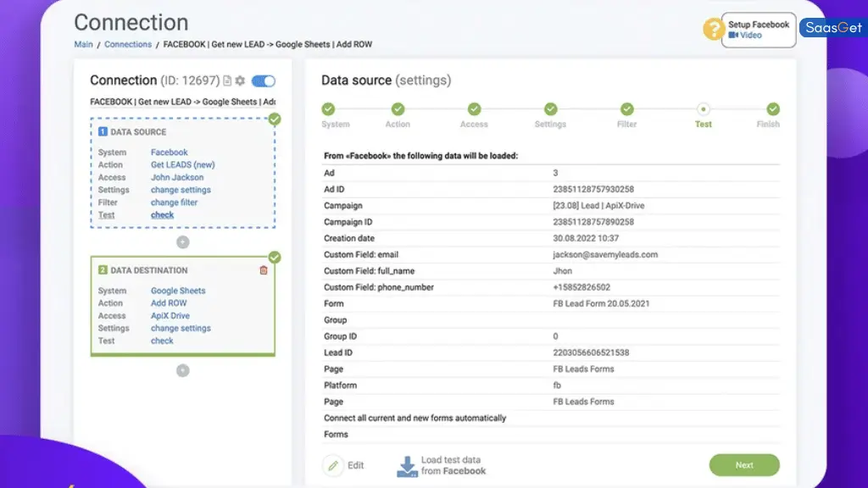The image size is (868, 488).
Task: Click the System step checkmark in progress bar
Action: click(330, 110)
